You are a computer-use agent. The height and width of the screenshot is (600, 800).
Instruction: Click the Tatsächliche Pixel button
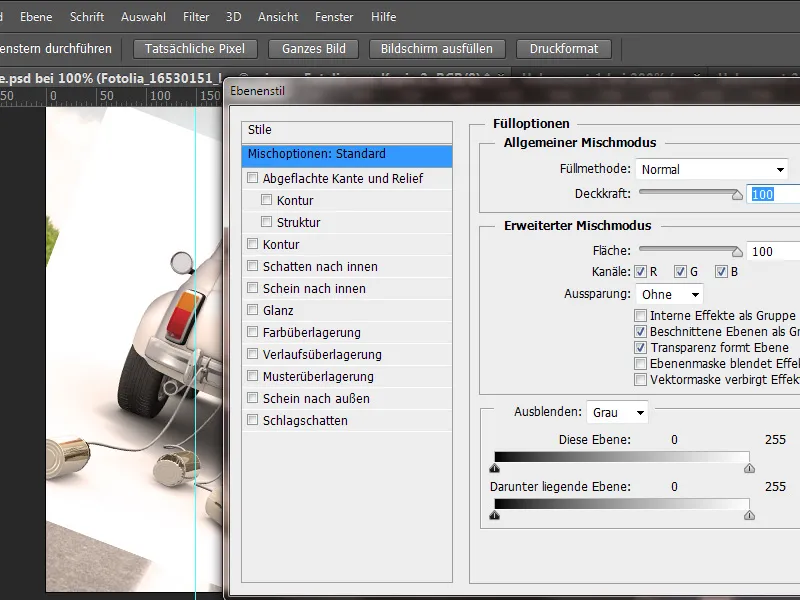coord(195,49)
